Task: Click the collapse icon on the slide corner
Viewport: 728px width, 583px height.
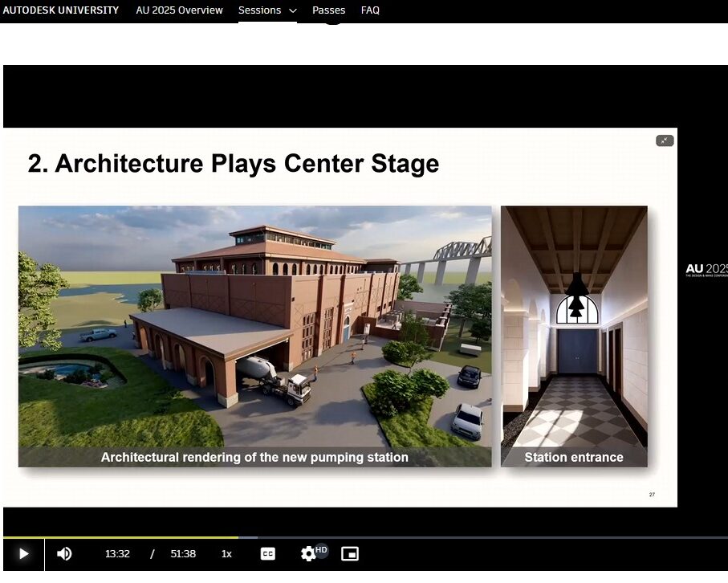Action: [x=664, y=141]
